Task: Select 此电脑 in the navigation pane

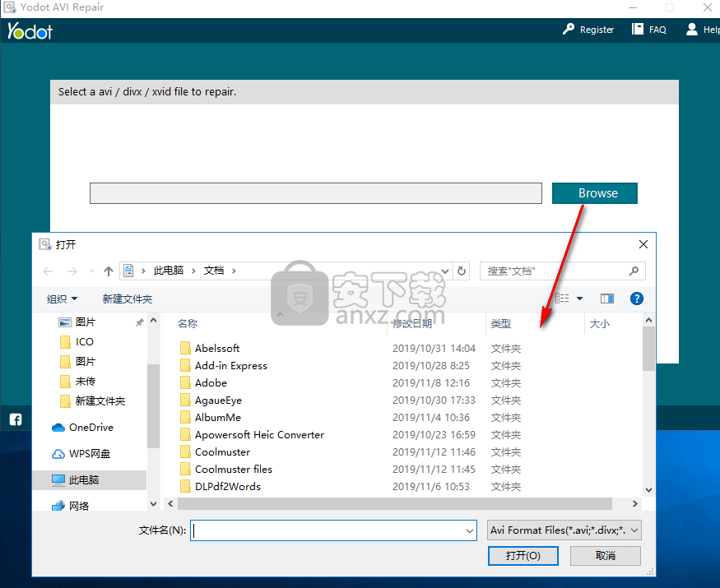Action: [90, 479]
